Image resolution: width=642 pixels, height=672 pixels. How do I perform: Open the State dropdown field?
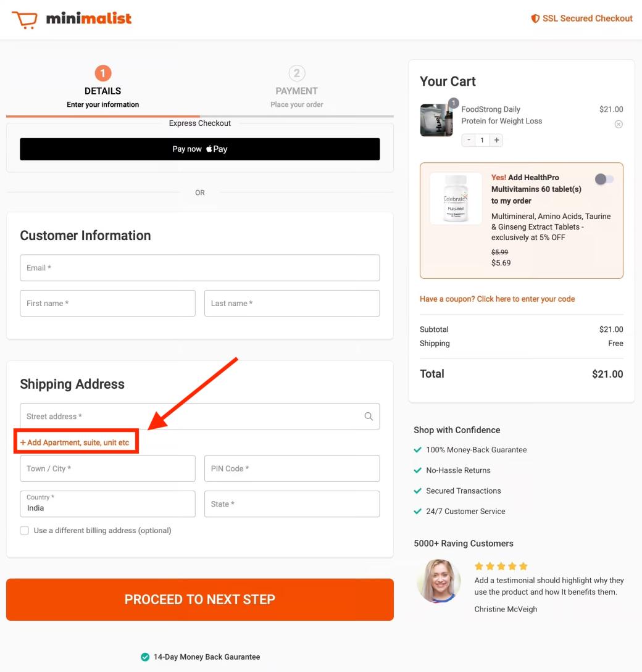[x=291, y=504]
